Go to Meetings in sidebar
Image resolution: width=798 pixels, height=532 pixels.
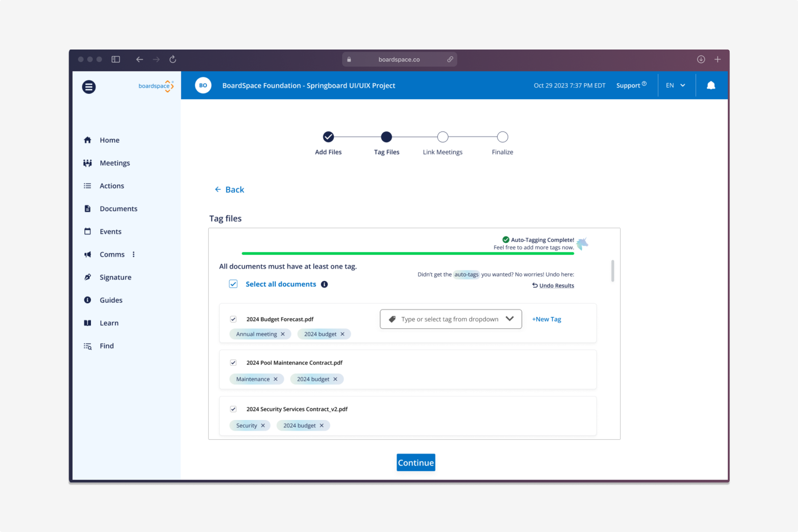coord(114,163)
